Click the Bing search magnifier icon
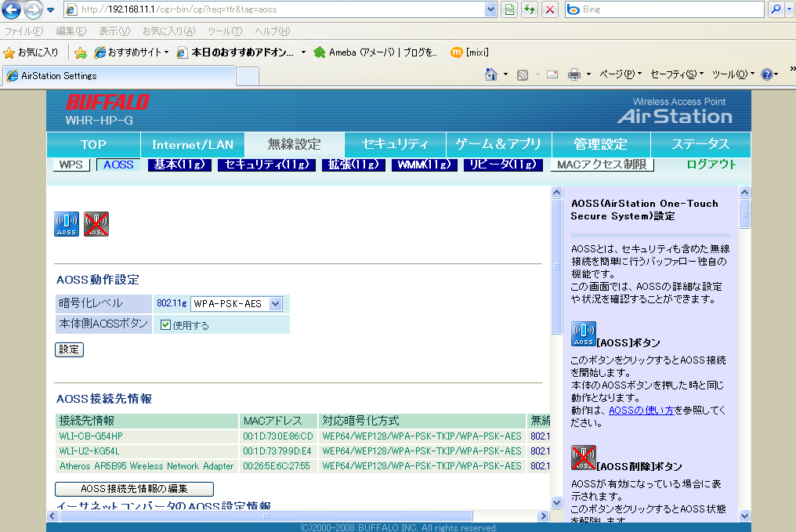The width and height of the screenshot is (796, 532). (776, 9)
